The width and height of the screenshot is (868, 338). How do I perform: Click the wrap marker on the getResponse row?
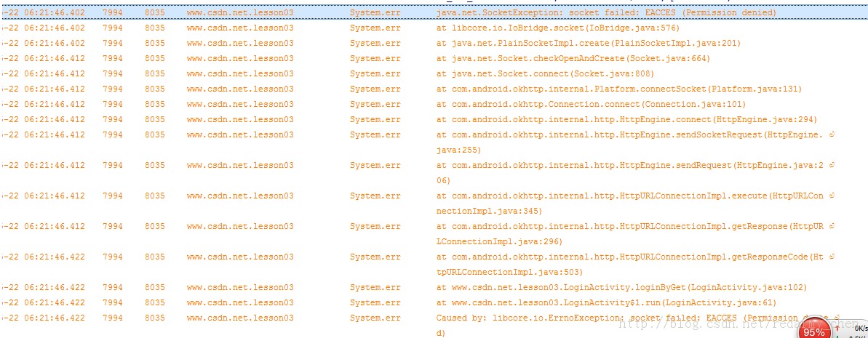tap(832, 226)
